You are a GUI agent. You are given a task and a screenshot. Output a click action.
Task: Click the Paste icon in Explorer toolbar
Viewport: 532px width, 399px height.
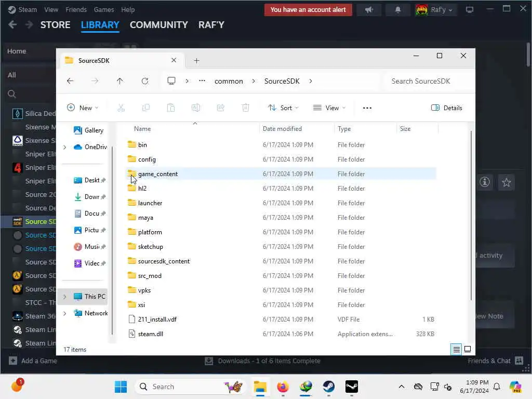[170, 108]
